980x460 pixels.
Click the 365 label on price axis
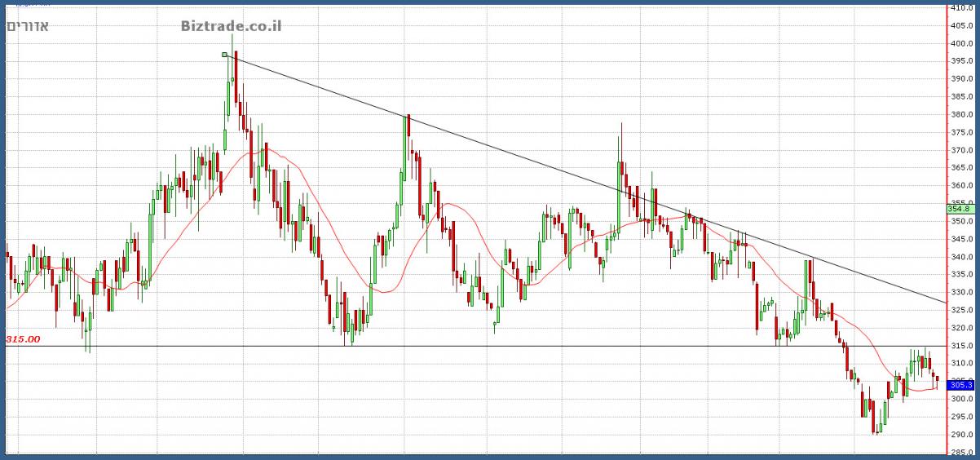[x=959, y=168]
